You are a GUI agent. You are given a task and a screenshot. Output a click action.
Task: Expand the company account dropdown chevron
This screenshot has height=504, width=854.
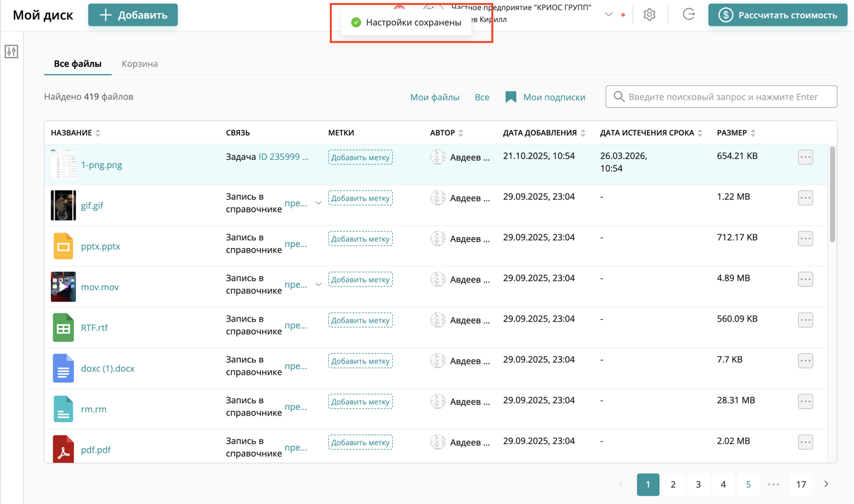(608, 14)
